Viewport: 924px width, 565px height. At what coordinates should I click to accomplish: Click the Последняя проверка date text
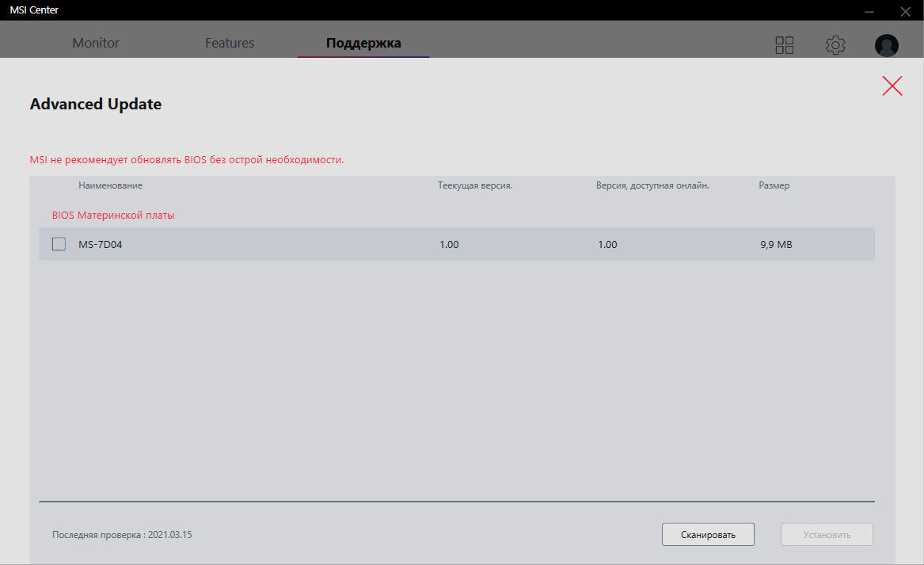click(x=122, y=535)
